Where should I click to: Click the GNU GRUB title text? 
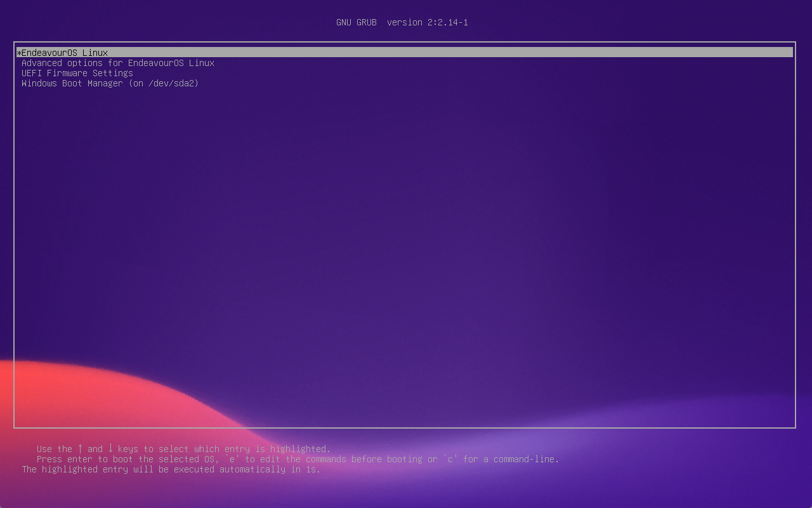356,22
